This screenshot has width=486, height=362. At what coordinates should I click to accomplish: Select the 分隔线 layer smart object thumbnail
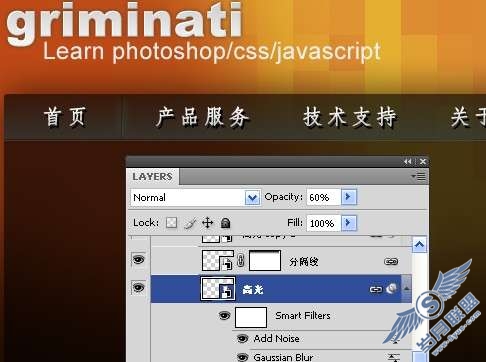(x=218, y=261)
